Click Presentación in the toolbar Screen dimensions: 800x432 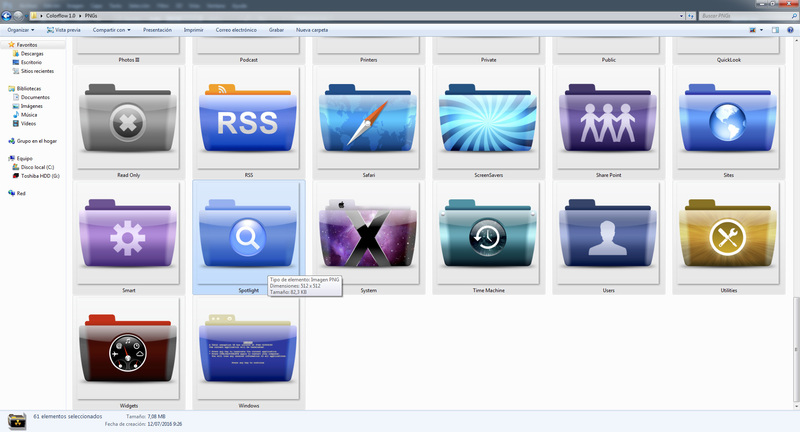tap(157, 30)
